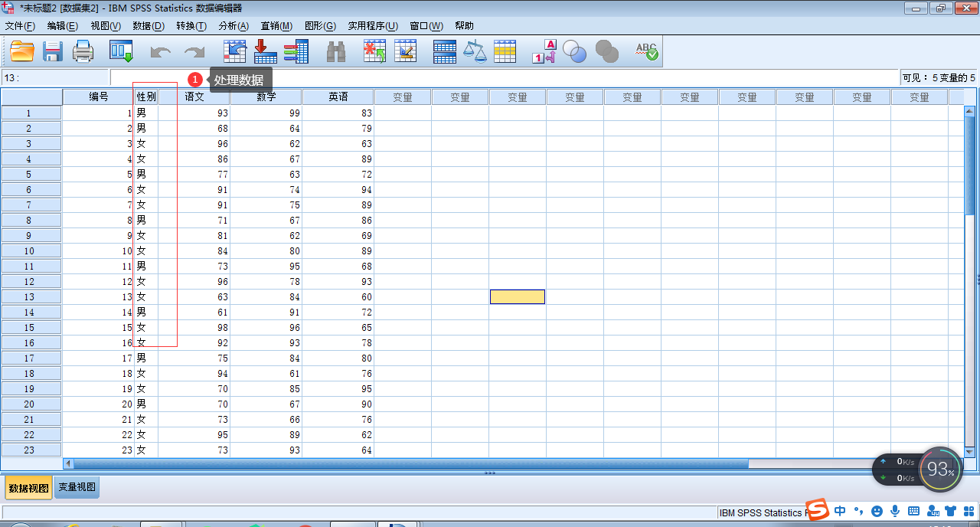This screenshot has height=527, width=980.
Task: Click the horizontal scrollbar thumb
Action: pos(410,463)
